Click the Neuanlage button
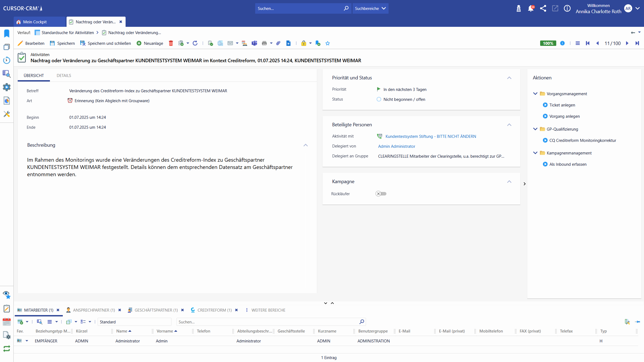The image size is (644, 362). [x=150, y=43]
